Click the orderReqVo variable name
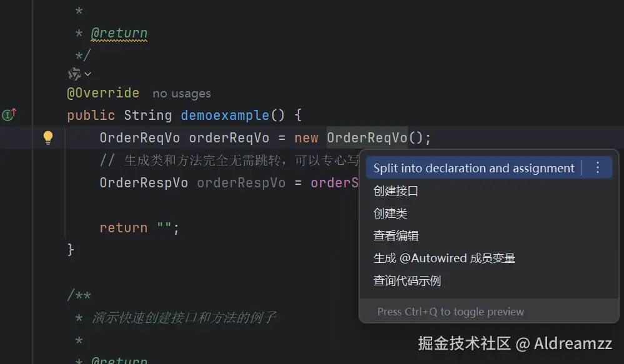The width and height of the screenshot is (624, 364). [229, 138]
